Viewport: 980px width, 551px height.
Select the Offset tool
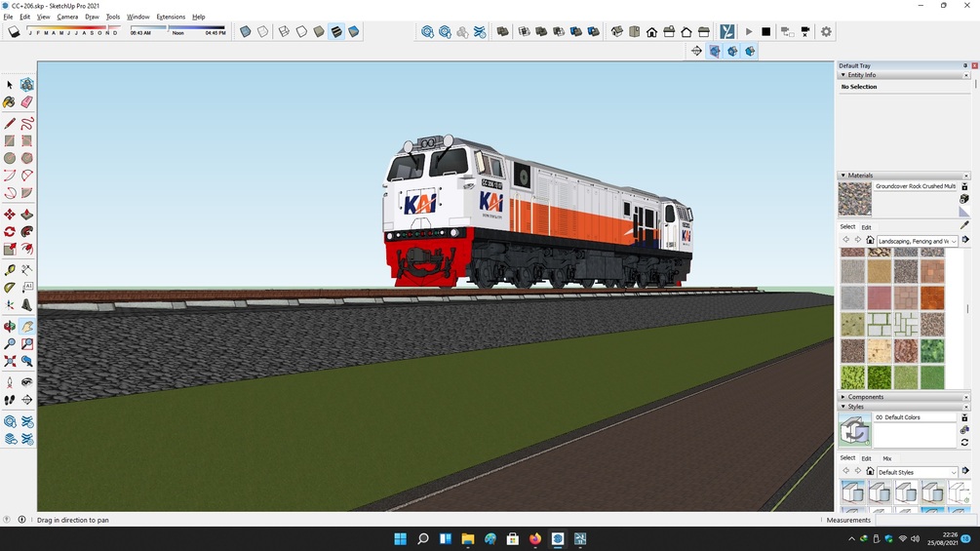[x=27, y=250]
